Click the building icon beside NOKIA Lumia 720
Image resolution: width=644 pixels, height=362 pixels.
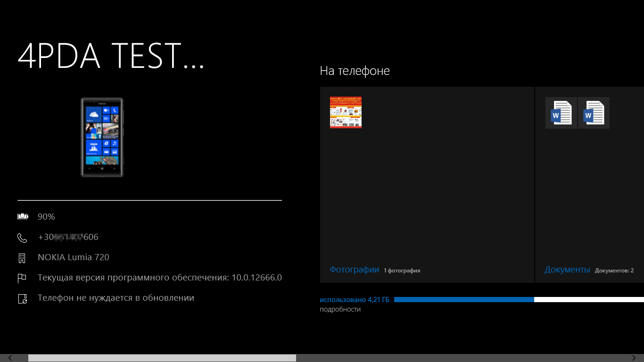22,258
